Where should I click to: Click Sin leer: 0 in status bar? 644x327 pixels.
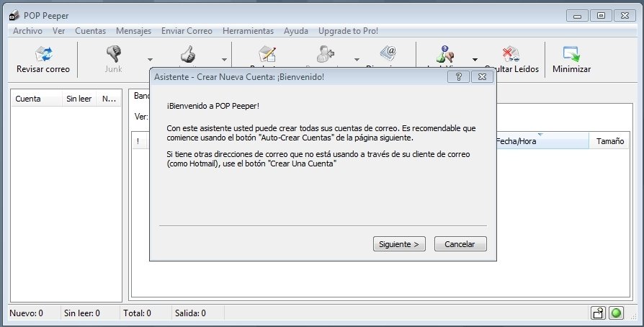coord(81,313)
